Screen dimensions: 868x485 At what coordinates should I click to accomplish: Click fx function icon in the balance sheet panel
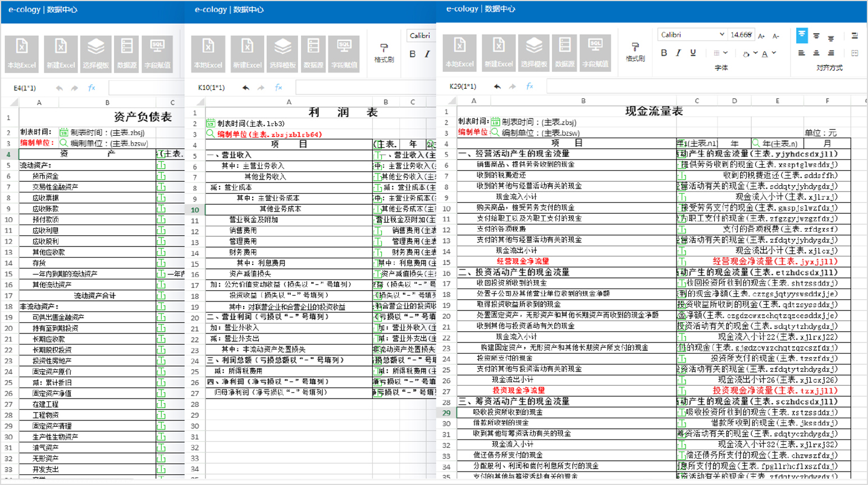(x=92, y=88)
